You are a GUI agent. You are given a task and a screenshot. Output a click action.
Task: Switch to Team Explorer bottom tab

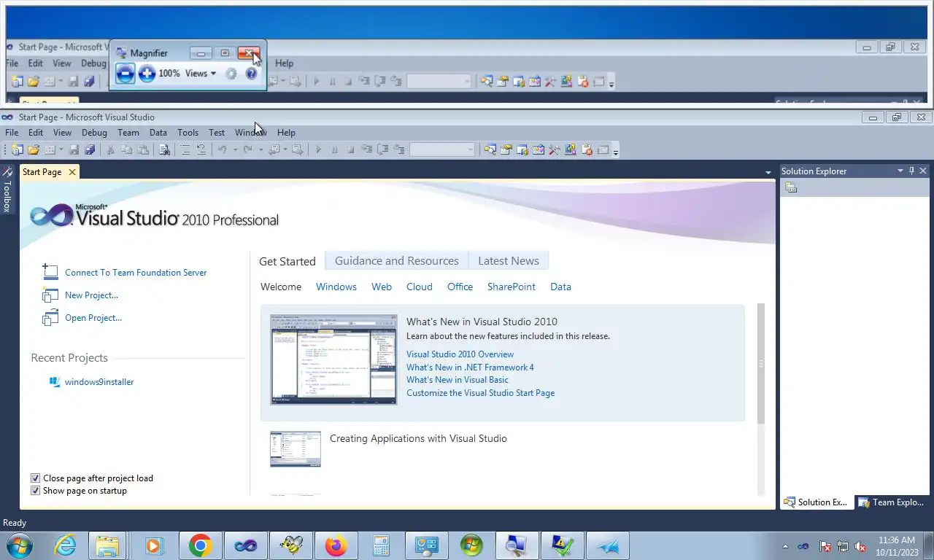point(892,502)
